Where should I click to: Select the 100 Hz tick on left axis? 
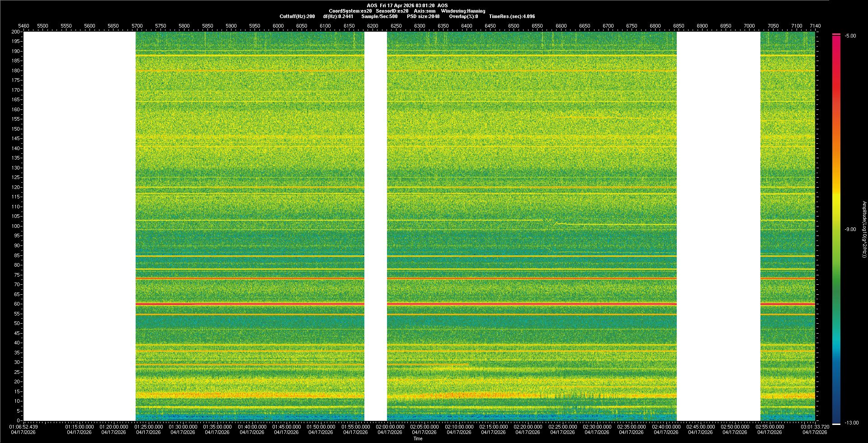[x=16, y=226]
